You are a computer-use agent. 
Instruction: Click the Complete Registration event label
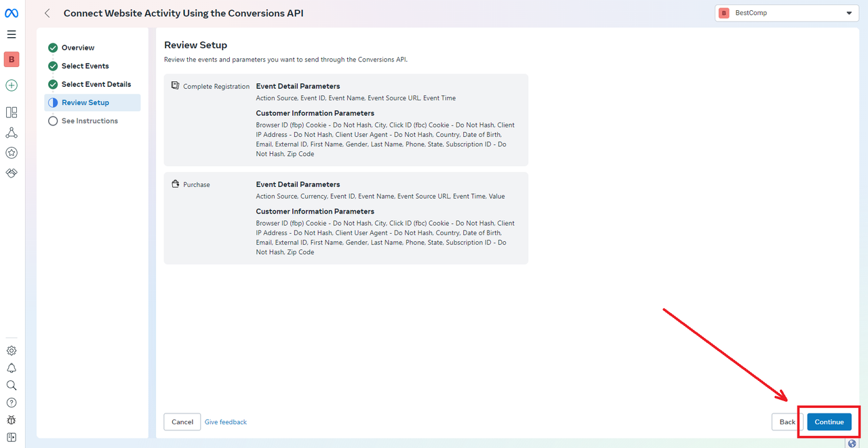point(216,87)
